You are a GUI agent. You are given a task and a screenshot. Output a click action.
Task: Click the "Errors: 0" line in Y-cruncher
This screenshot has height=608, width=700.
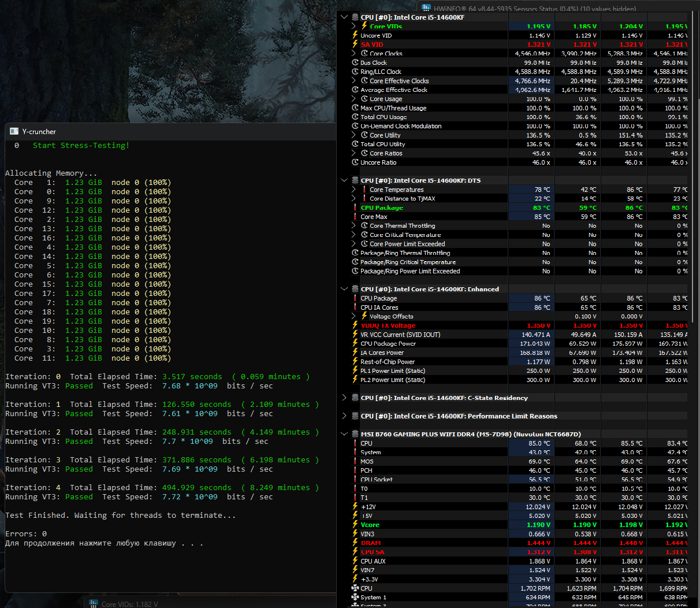pyautogui.click(x=26, y=534)
